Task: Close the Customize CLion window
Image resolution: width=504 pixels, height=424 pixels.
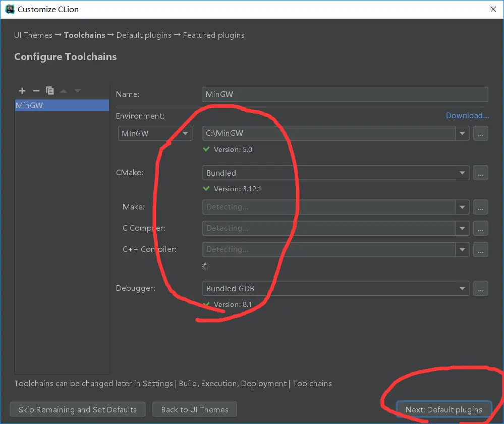Action: pyautogui.click(x=493, y=9)
